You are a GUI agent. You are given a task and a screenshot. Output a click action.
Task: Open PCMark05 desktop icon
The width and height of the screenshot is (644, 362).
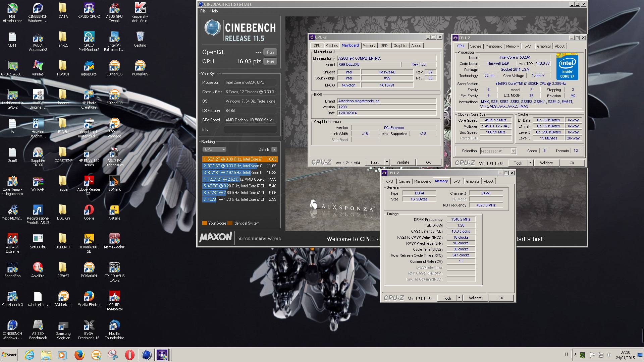pos(140,68)
